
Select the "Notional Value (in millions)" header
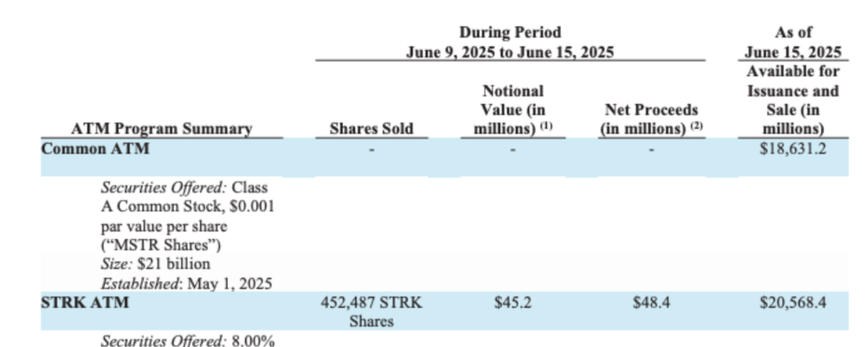513,110
